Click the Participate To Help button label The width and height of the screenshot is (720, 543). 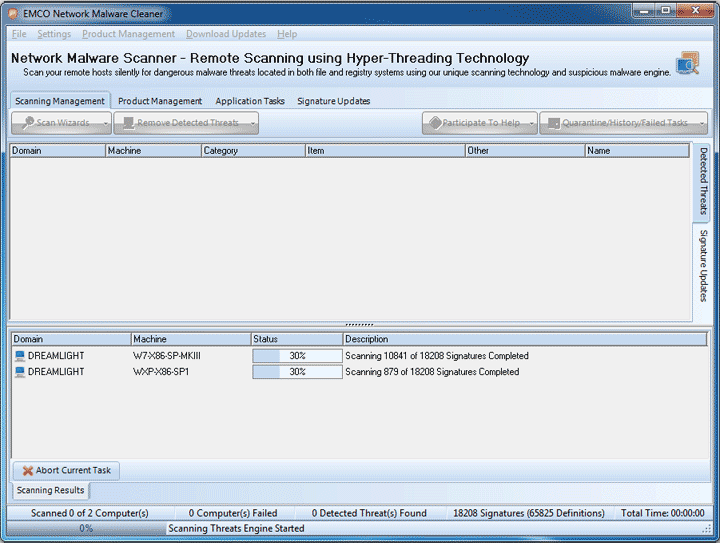tap(481, 123)
